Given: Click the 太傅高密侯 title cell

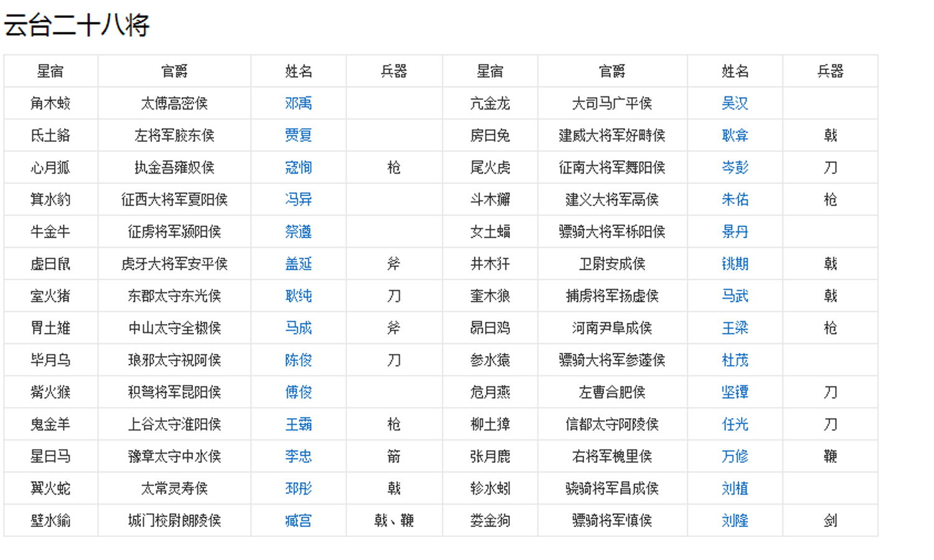Looking at the screenshot, I should (x=174, y=103).
